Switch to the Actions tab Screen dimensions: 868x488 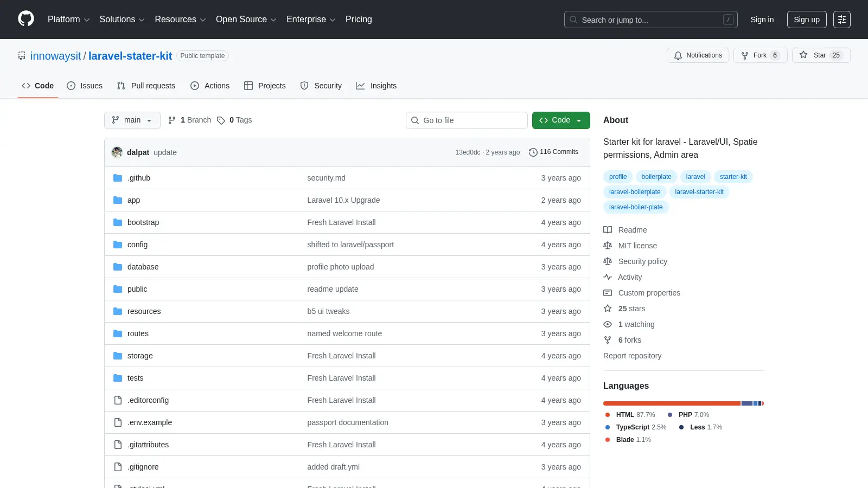click(x=210, y=86)
